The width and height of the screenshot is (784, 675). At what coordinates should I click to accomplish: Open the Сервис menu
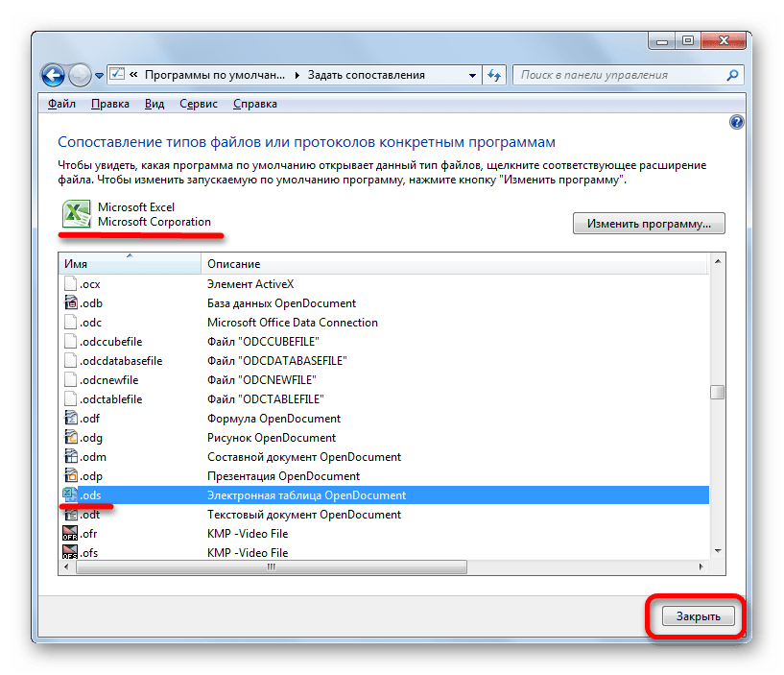pyautogui.click(x=198, y=104)
